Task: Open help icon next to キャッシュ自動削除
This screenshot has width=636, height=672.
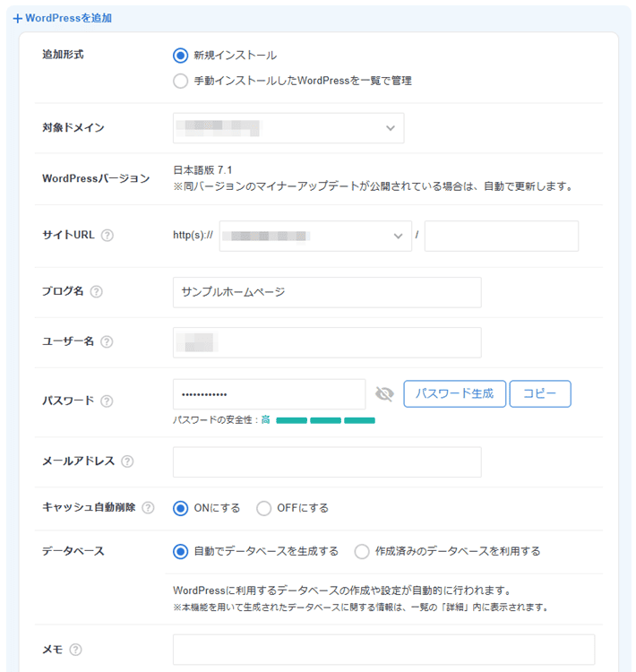Action: 148,508
